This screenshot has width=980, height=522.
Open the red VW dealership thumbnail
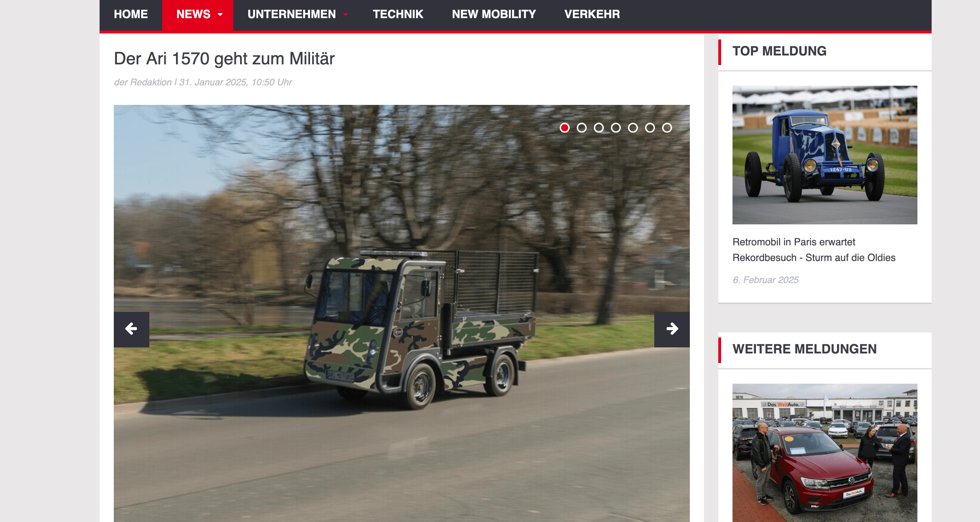[824, 452]
